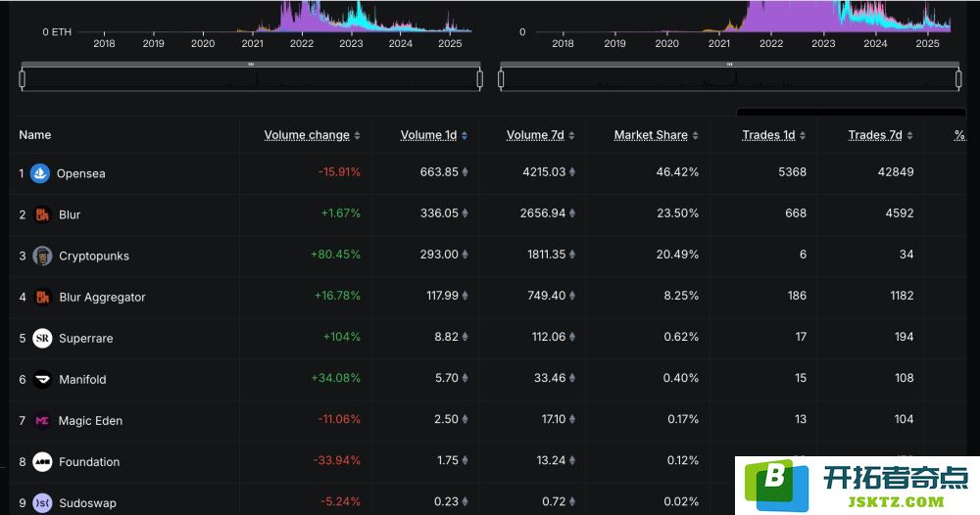Click the Trades 7d column header
Viewport: 980px width, 515px height.
(875, 135)
